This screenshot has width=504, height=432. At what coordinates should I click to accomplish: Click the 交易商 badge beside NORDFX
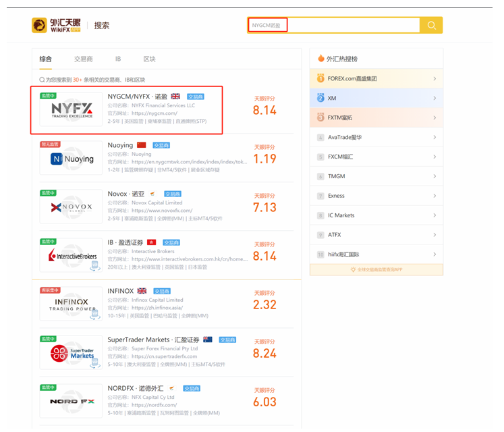pyautogui.click(x=192, y=388)
